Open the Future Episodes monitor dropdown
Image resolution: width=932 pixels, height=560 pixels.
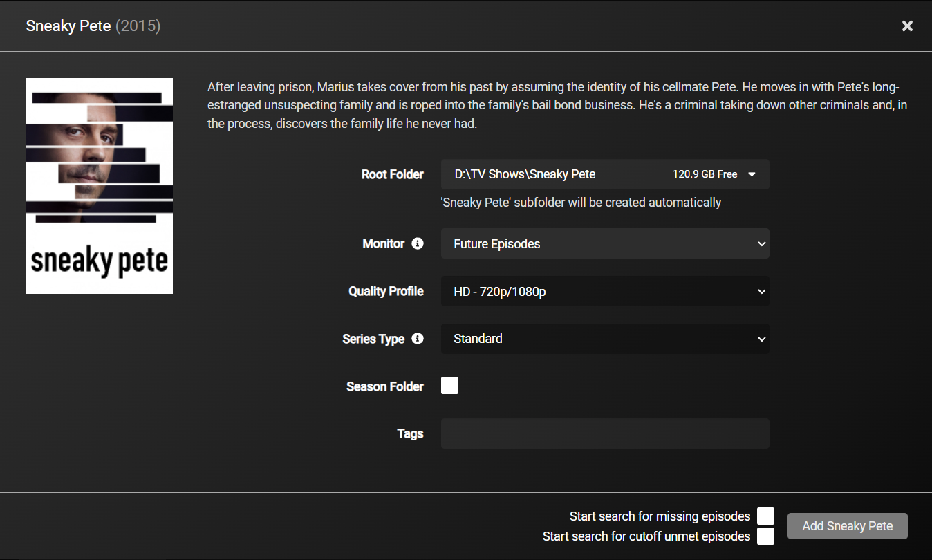click(x=605, y=244)
